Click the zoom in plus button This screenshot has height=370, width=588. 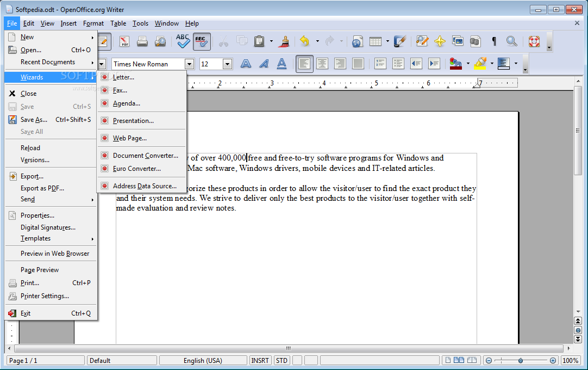coord(553,361)
